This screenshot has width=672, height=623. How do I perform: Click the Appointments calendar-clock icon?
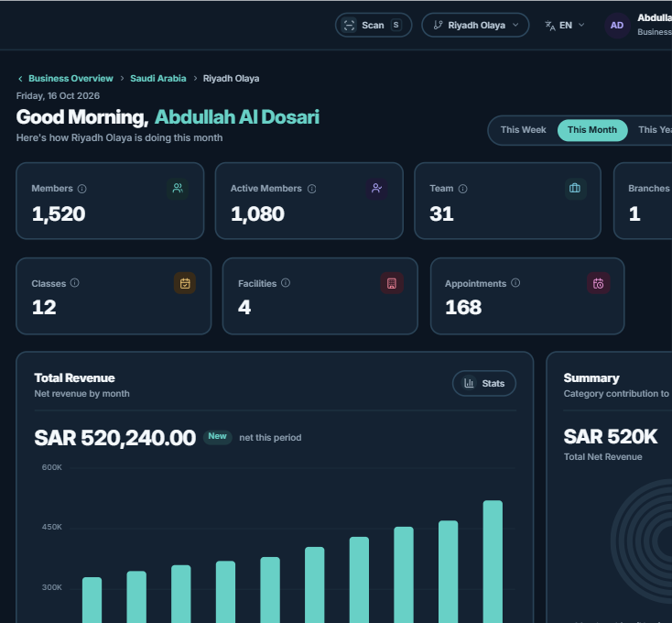point(598,283)
